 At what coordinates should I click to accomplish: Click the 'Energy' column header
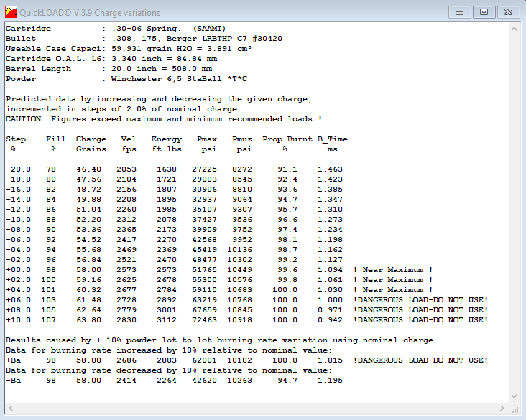(x=167, y=139)
